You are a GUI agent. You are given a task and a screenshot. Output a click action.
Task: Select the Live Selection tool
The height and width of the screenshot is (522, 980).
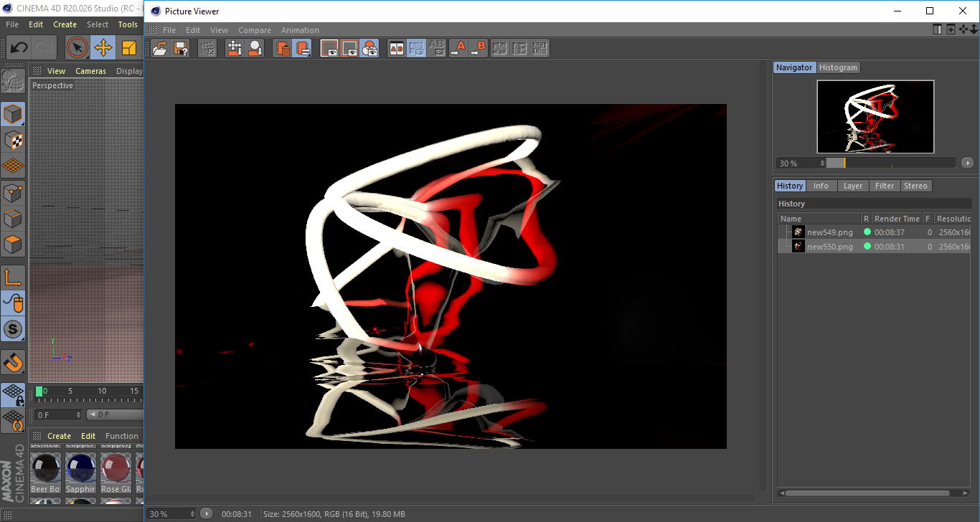click(77, 48)
